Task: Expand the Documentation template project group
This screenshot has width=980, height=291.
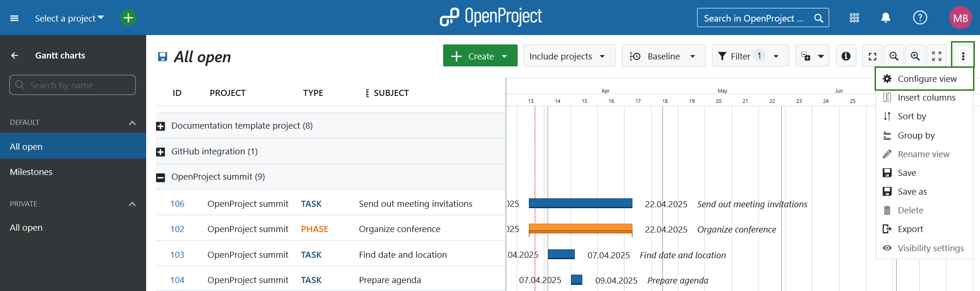Action: point(161,126)
